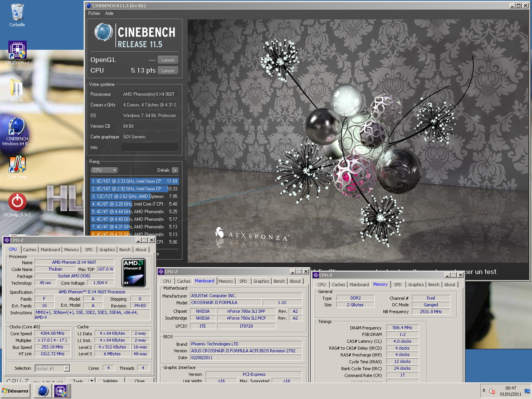This screenshot has height=399, width=532.
Task: Run the OpenGL test with its Lancer button
Action: [168, 60]
